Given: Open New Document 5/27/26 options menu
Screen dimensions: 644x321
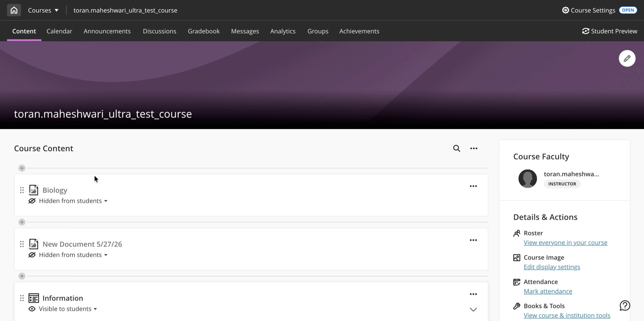Looking at the screenshot, I should pos(473,240).
